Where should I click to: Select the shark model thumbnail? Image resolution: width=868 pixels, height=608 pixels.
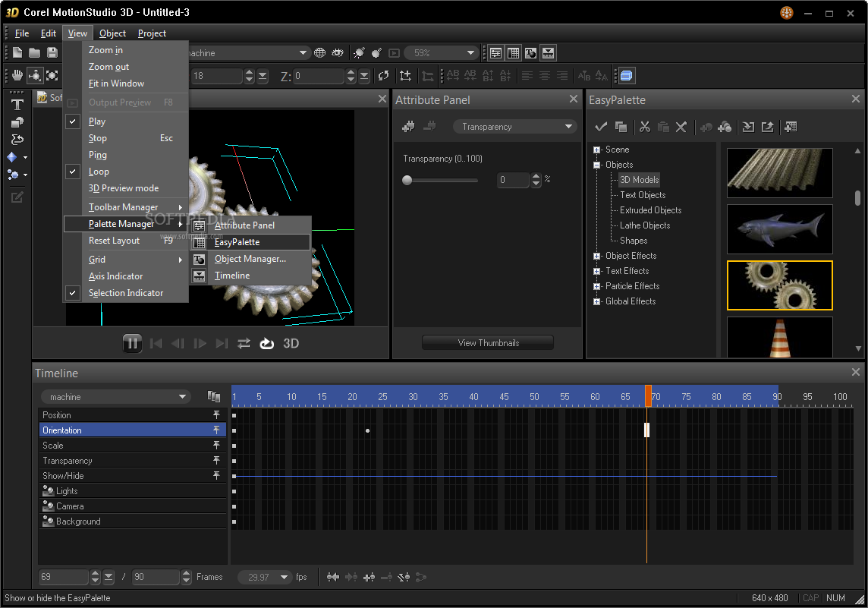[x=779, y=228]
